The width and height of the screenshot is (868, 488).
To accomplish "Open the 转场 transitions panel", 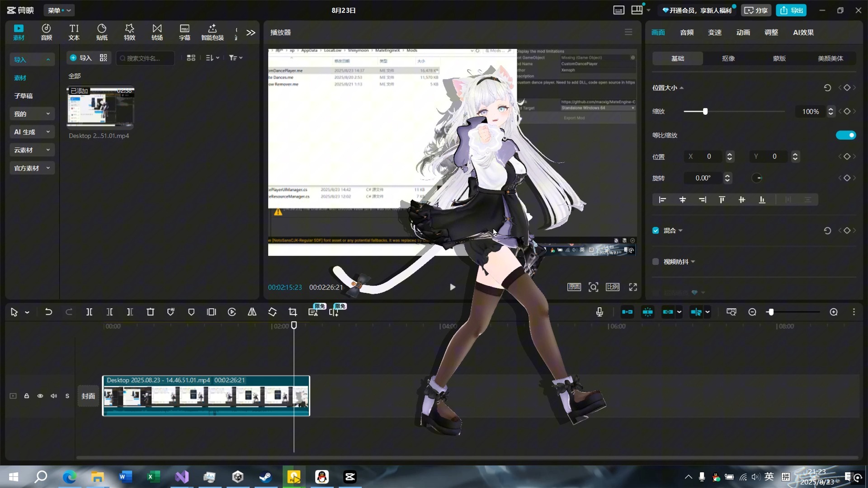I will coord(157,32).
